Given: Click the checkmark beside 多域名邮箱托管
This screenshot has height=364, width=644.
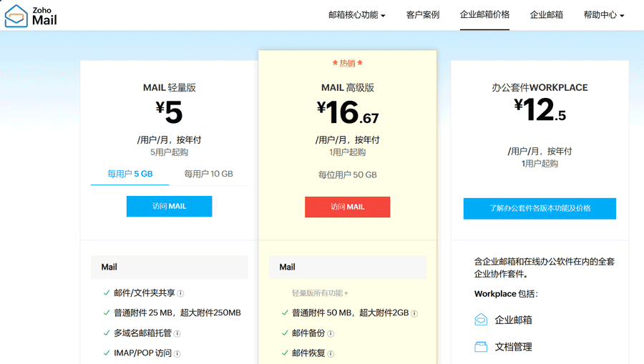Looking at the screenshot, I should 107,333.
